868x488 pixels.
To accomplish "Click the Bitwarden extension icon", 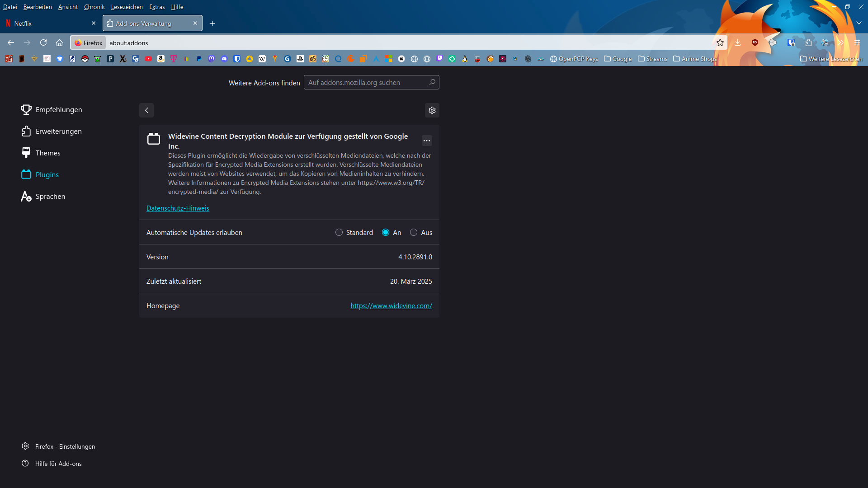I will [791, 42].
